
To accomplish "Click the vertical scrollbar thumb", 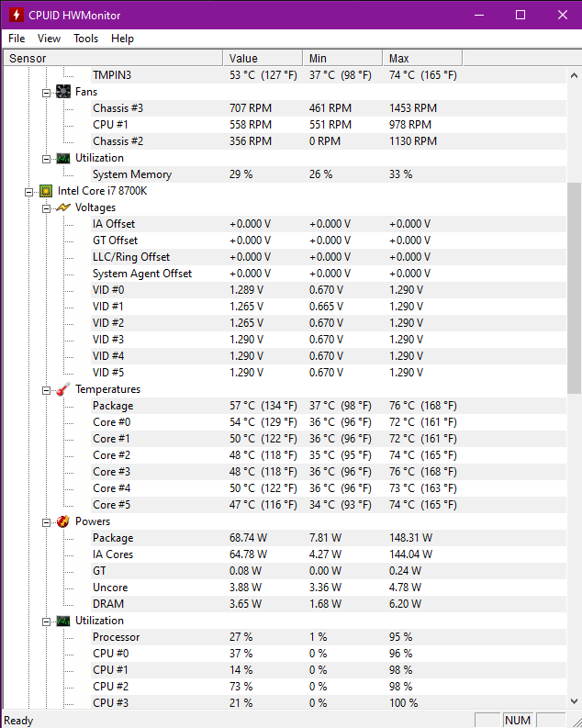I will [574, 286].
